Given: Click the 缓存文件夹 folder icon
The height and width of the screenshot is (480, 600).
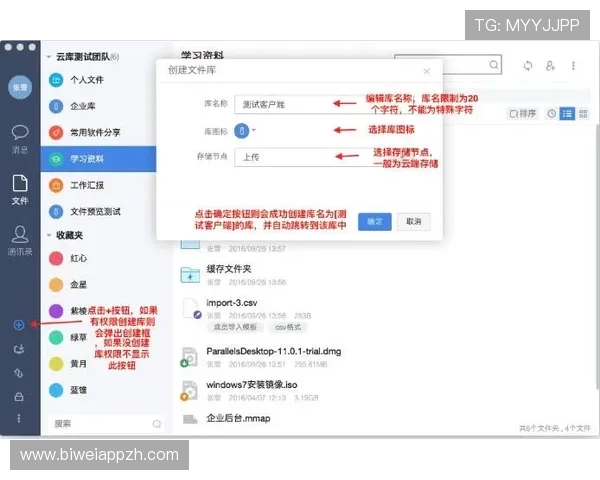Looking at the screenshot, I should coord(190,275).
